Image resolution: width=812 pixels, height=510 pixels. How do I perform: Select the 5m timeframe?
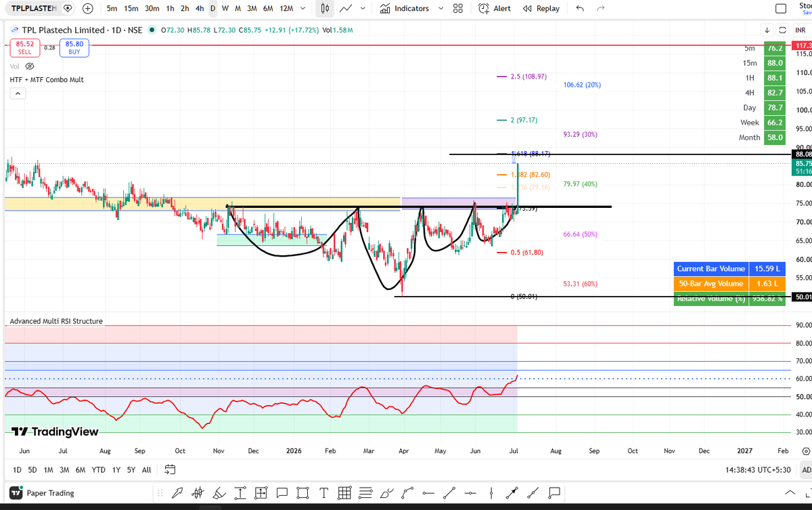pos(112,8)
